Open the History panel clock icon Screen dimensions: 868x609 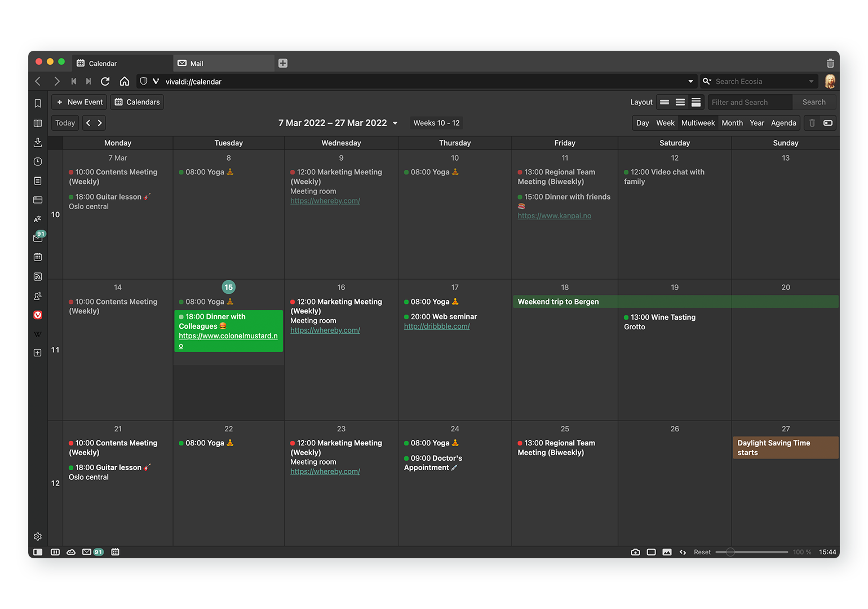point(38,162)
